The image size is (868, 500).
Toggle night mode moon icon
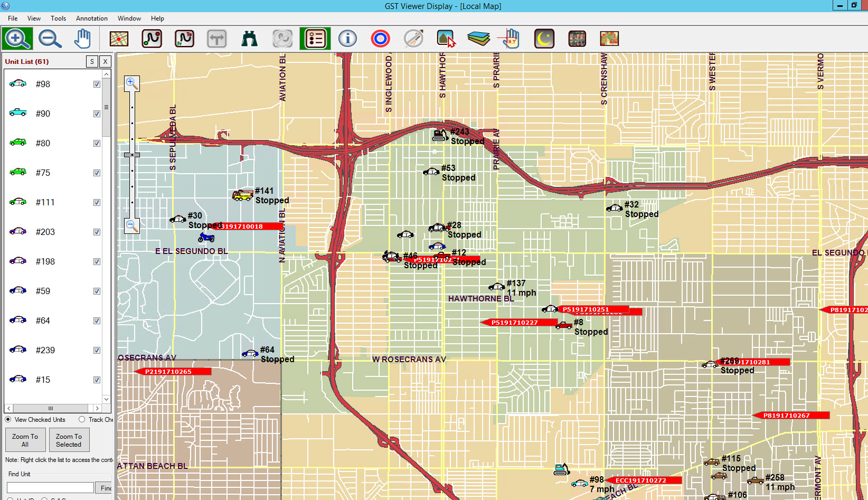(544, 39)
